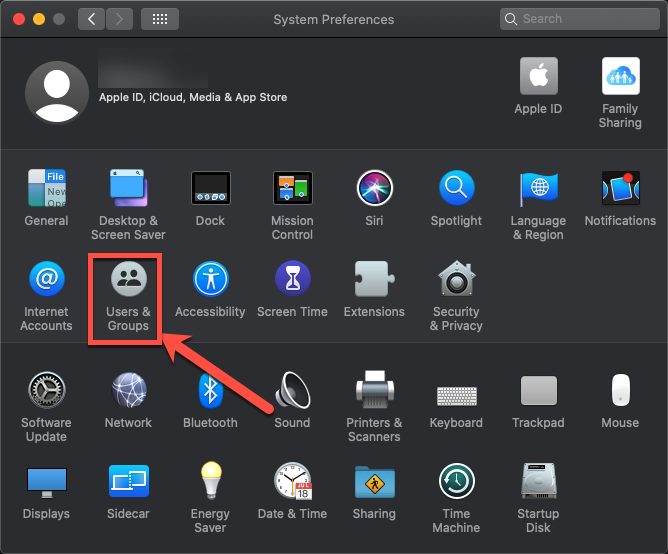668x554 pixels.
Task: Focus the Search field
Action: point(579,19)
